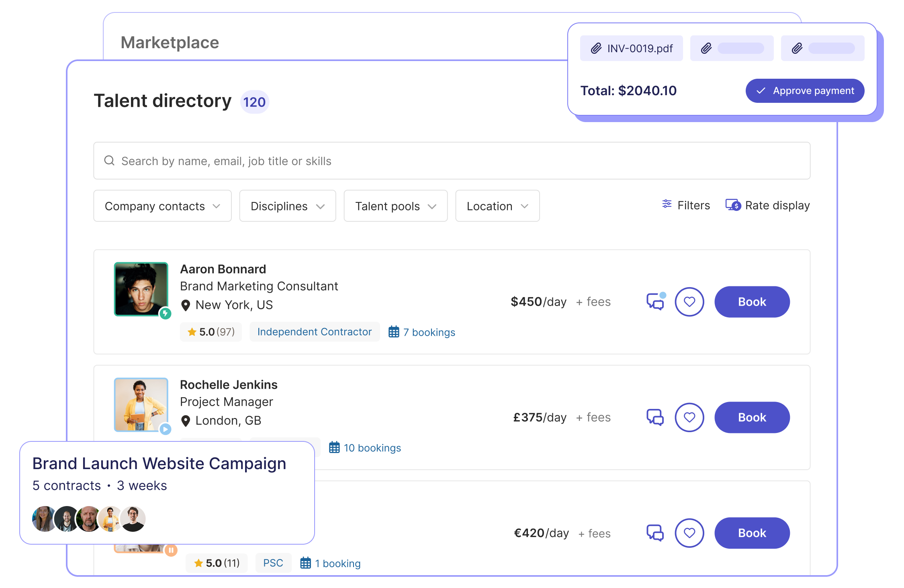The image size is (904, 588).
Task: Click the Rate display icon
Action: click(x=733, y=205)
